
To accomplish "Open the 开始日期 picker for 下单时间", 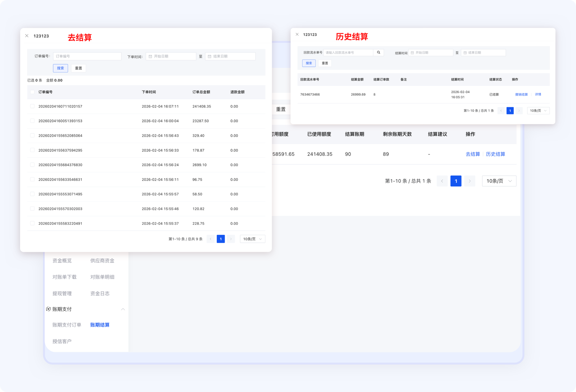I will click(171, 56).
